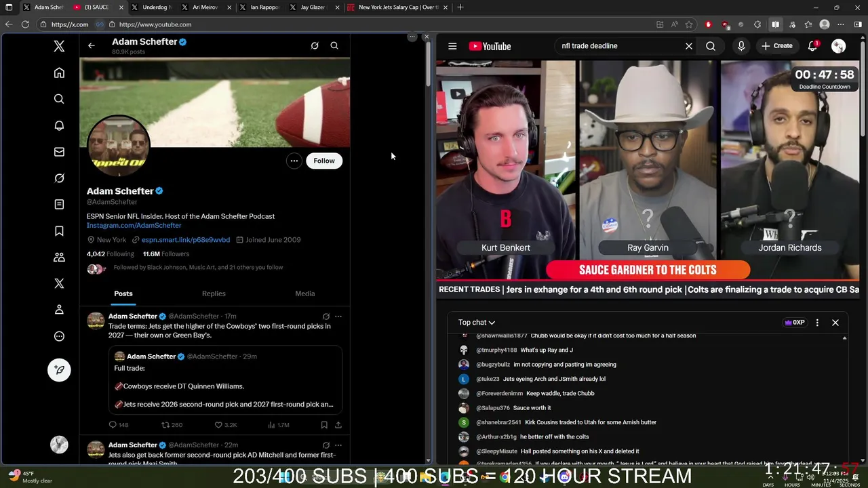Screen dimensions: 868x488
Task: Open split pane more options menu
Action: click(x=412, y=37)
